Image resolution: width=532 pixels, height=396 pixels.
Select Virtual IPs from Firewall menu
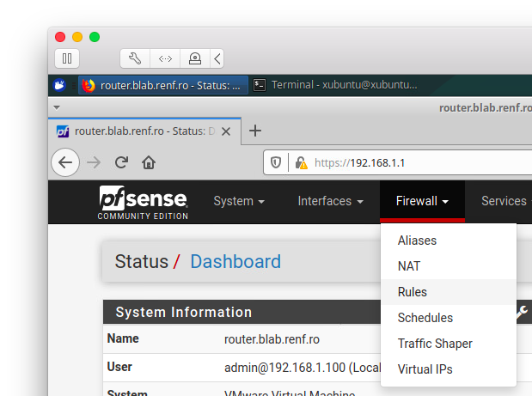pyautogui.click(x=449, y=369)
